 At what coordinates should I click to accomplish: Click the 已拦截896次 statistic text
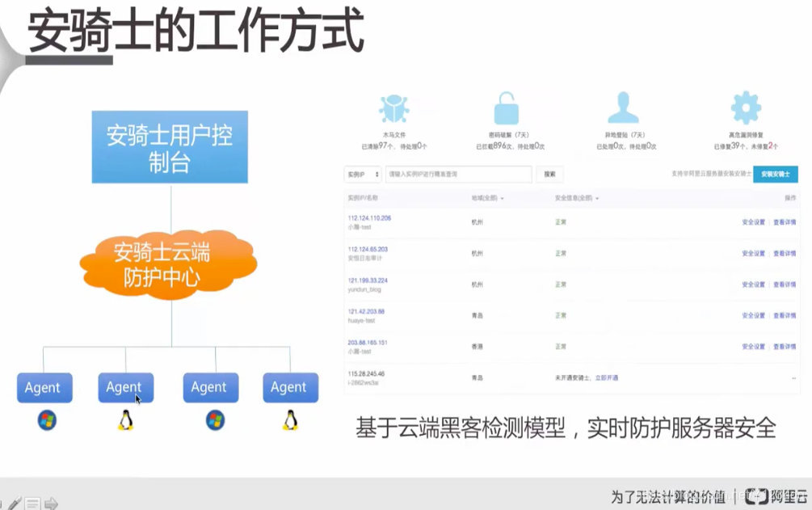click(x=494, y=146)
